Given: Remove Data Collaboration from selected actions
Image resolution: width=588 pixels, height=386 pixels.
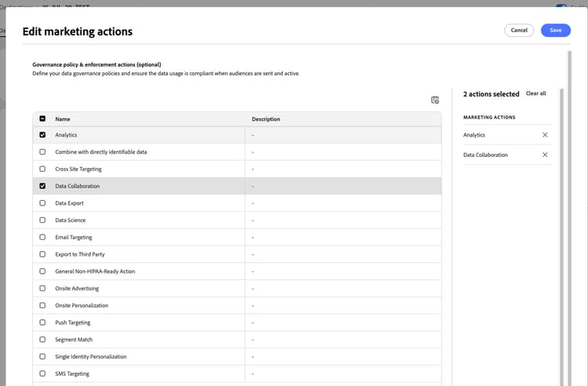Looking at the screenshot, I should (545, 155).
